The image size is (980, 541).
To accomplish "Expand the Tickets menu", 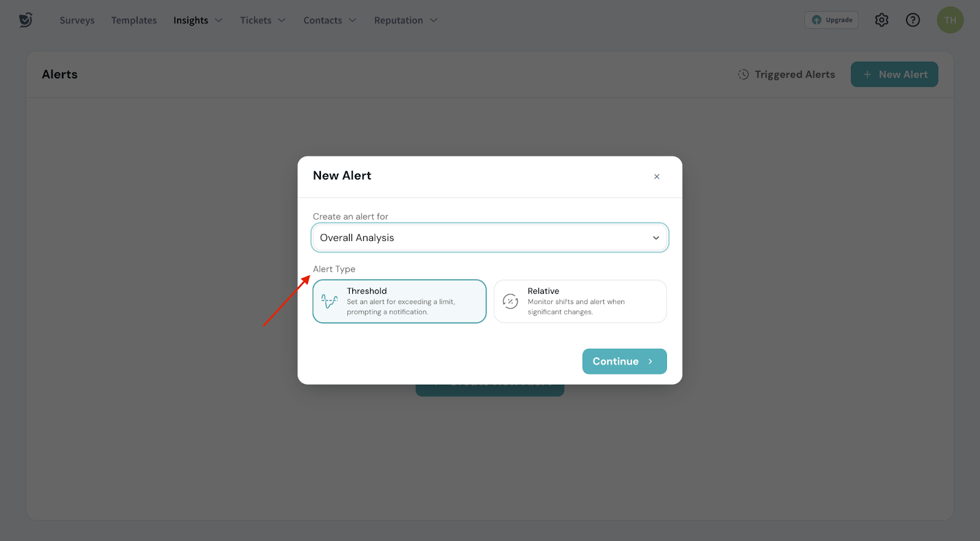I will 263,20.
